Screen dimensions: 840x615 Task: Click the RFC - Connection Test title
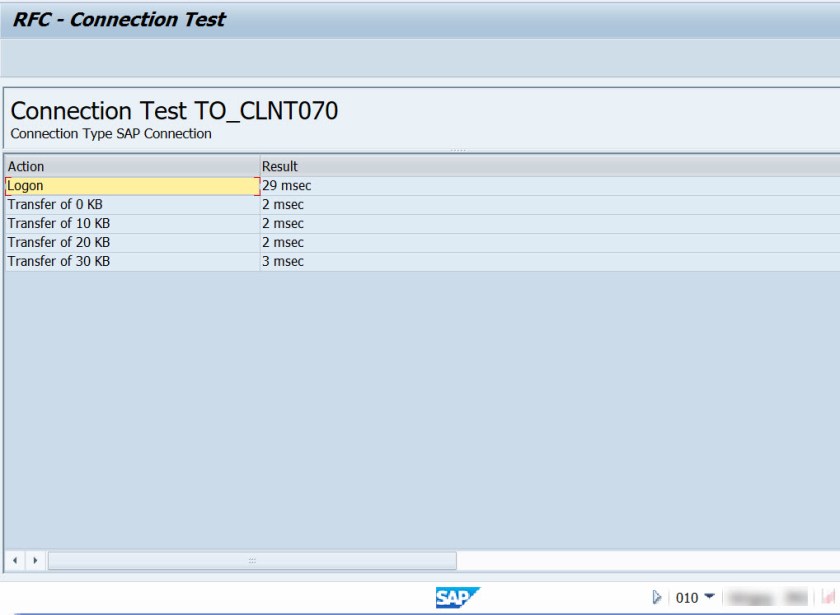pyautogui.click(x=119, y=19)
